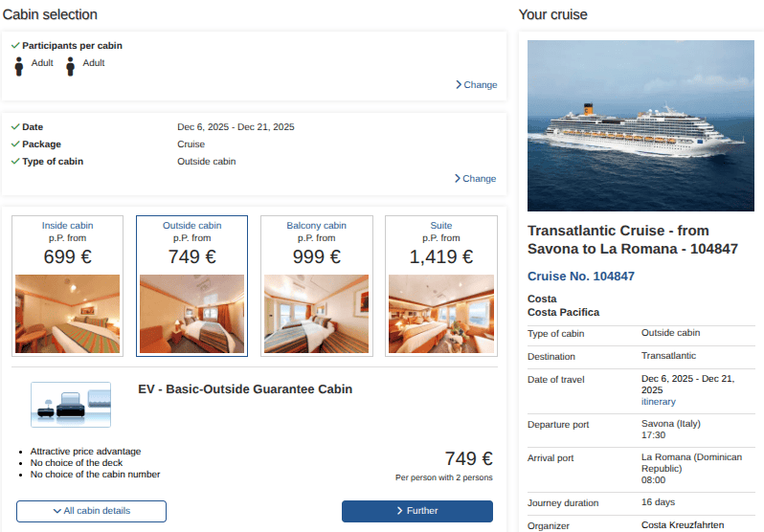Click the Costa Pacifica ship photo
764x532 pixels.
[x=640, y=125]
